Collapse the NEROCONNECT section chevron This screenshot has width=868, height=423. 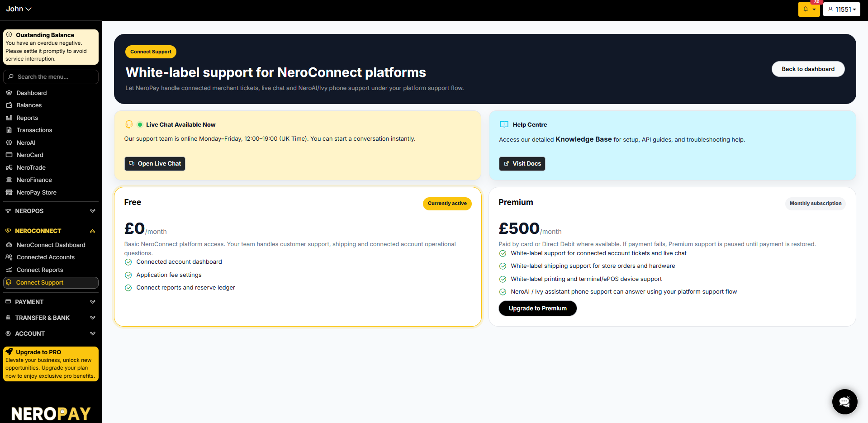point(93,231)
